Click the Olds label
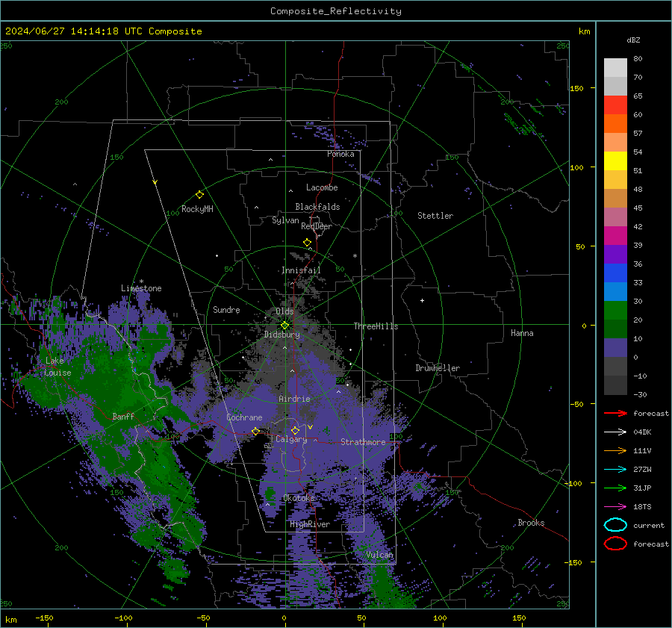672x628 pixels. pyautogui.click(x=284, y=311)
